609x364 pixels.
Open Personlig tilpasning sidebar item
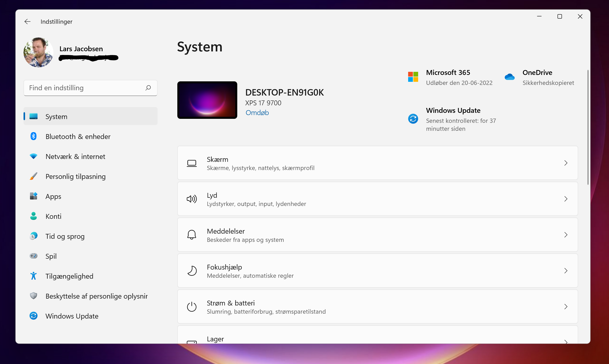point(75,176)
